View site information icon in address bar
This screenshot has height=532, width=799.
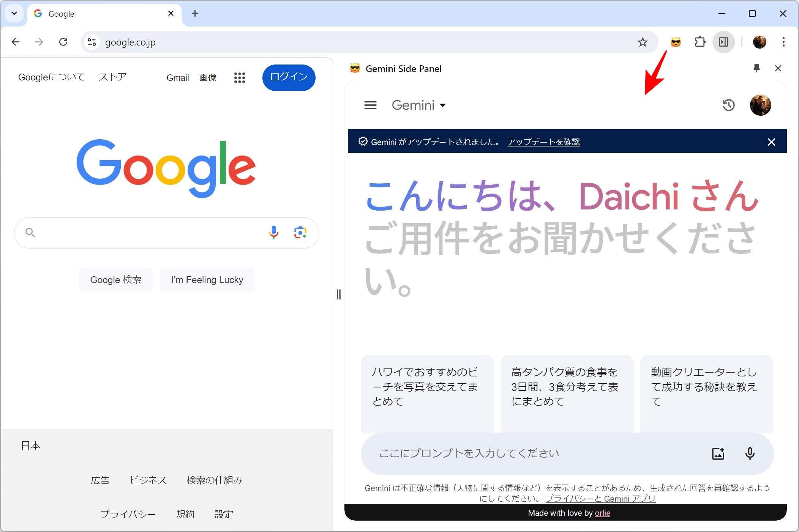point(92,42)
